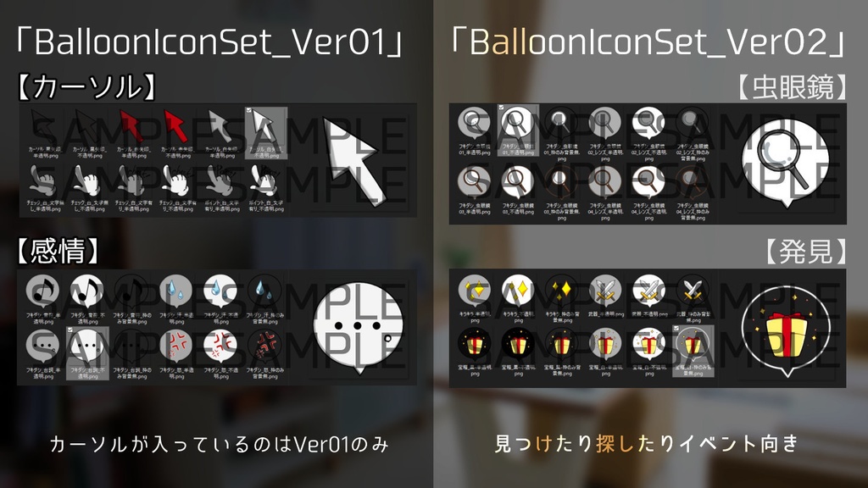This screenshot has height=488, width=868.
Task: Click the 【発見】 section heading
Action: click(806, 252)
